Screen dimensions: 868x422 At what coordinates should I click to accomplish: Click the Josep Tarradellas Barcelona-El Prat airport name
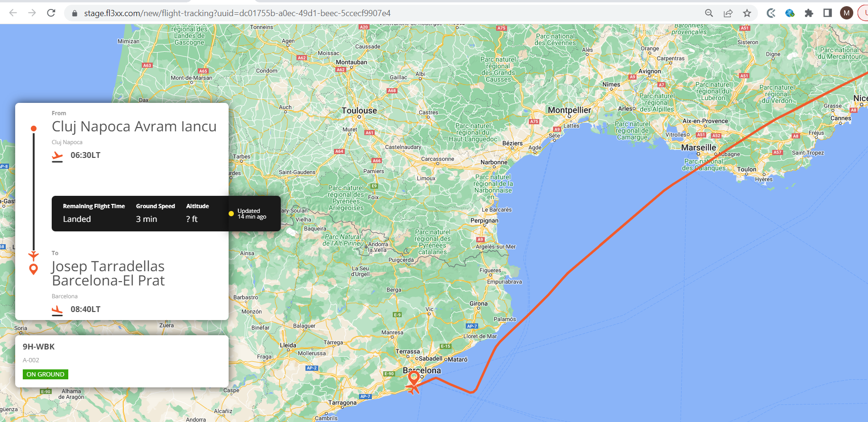pyautogui.click(x=108, y=273)
